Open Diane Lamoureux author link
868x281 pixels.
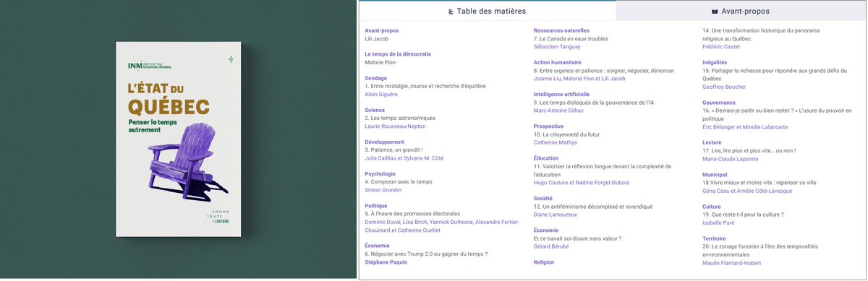[x=556, y=214]
